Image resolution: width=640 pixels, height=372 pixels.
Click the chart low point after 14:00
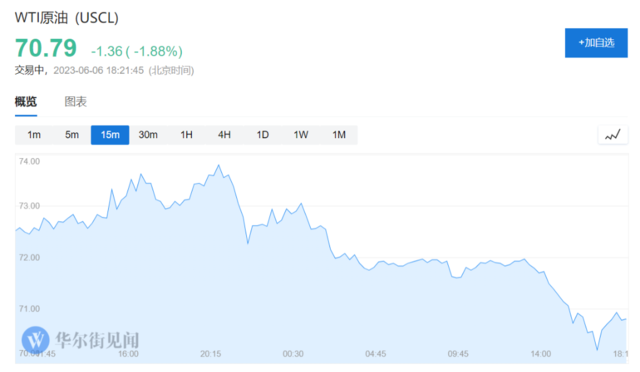[597, 350]
